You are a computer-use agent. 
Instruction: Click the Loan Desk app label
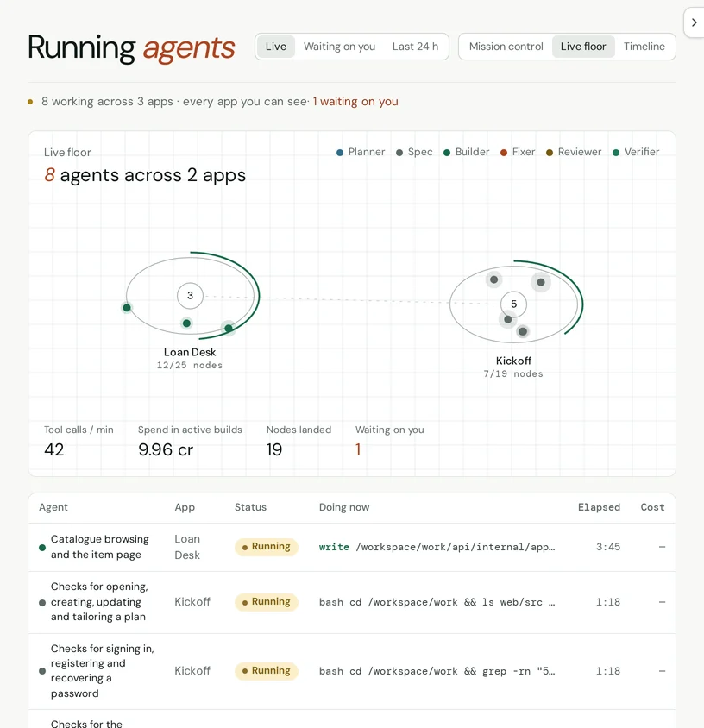[x=190, y=352]
